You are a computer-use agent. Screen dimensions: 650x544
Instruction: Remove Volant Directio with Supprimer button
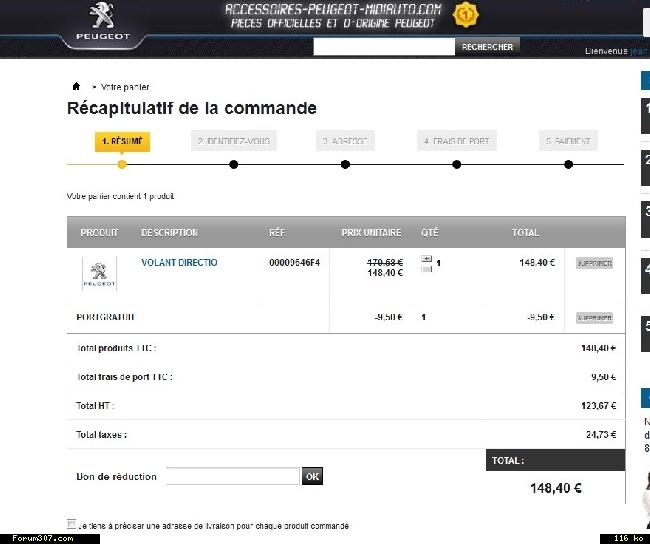coord(594,263)
